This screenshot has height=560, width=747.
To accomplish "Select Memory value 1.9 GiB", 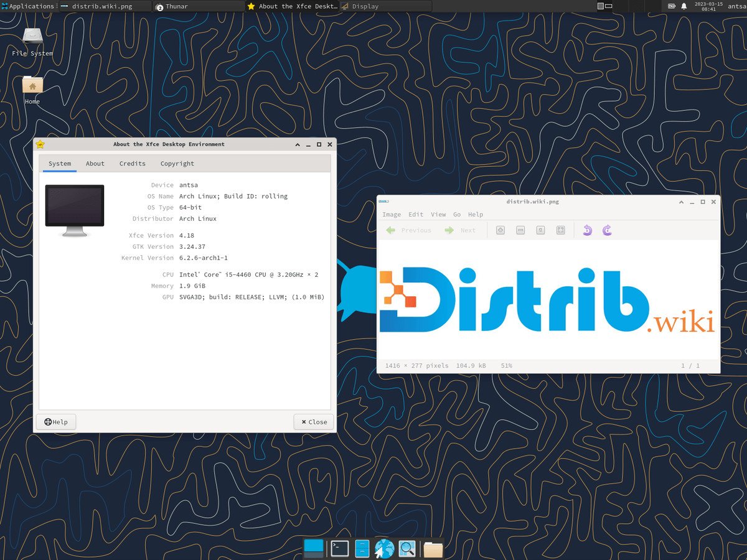I will 192,286.
